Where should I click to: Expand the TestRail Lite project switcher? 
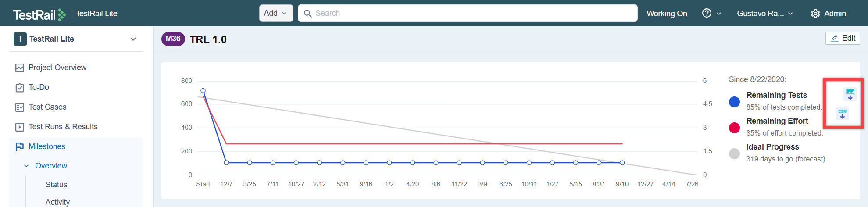133,39
